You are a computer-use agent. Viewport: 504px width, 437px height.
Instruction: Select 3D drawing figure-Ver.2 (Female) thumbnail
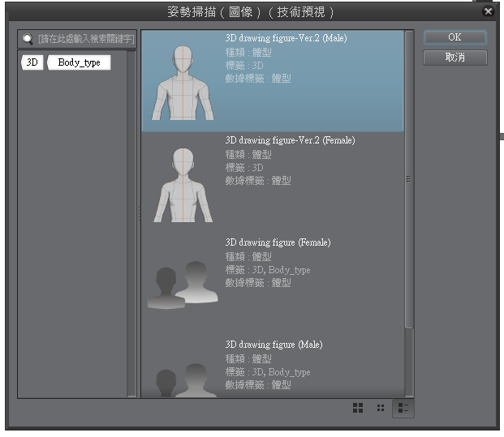183,185
